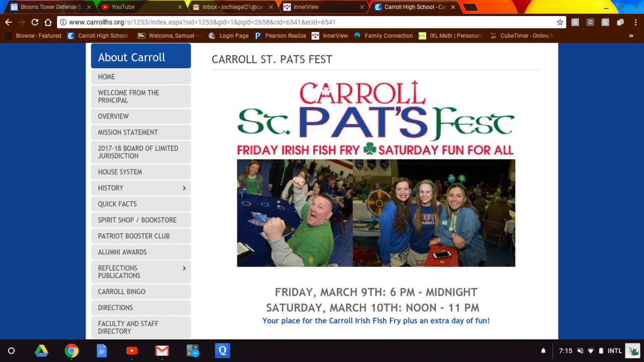This screenshot has width=644, height=362.
Task: Open the Wi-Fi status icon in tray
Action: pyautogui.click(x=591, y=351)
